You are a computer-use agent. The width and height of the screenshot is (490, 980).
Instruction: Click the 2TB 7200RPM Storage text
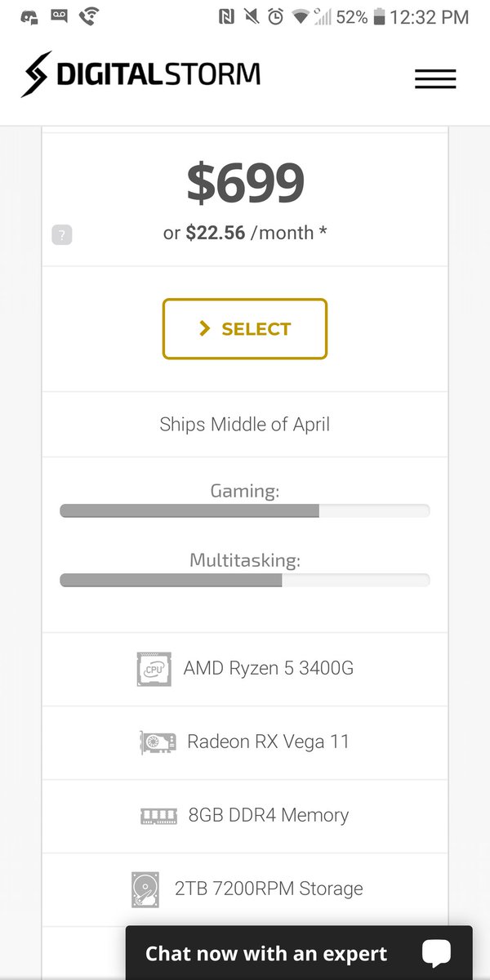[269, 889]
